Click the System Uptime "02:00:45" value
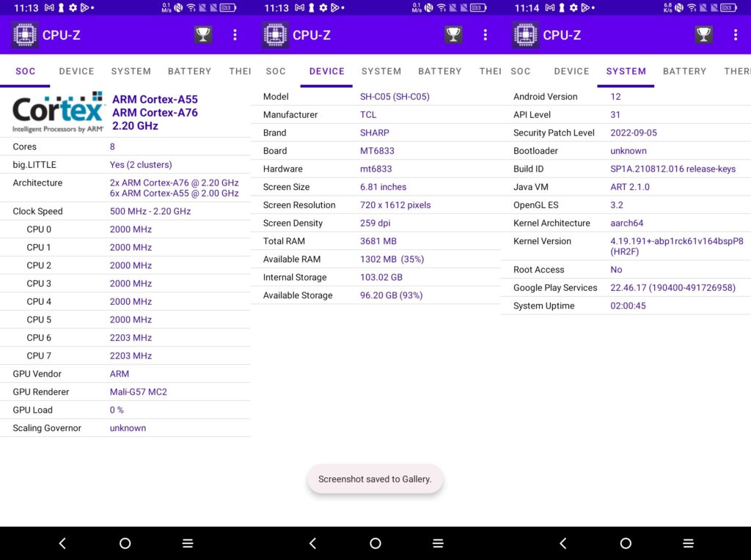Screen dimensions: 751x560 [628, 306]
